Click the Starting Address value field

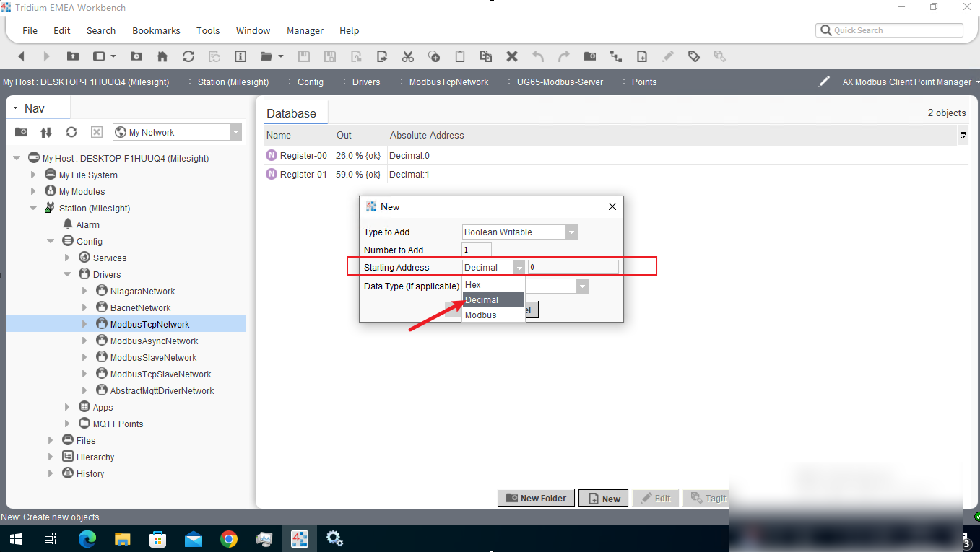click(573, 267)
